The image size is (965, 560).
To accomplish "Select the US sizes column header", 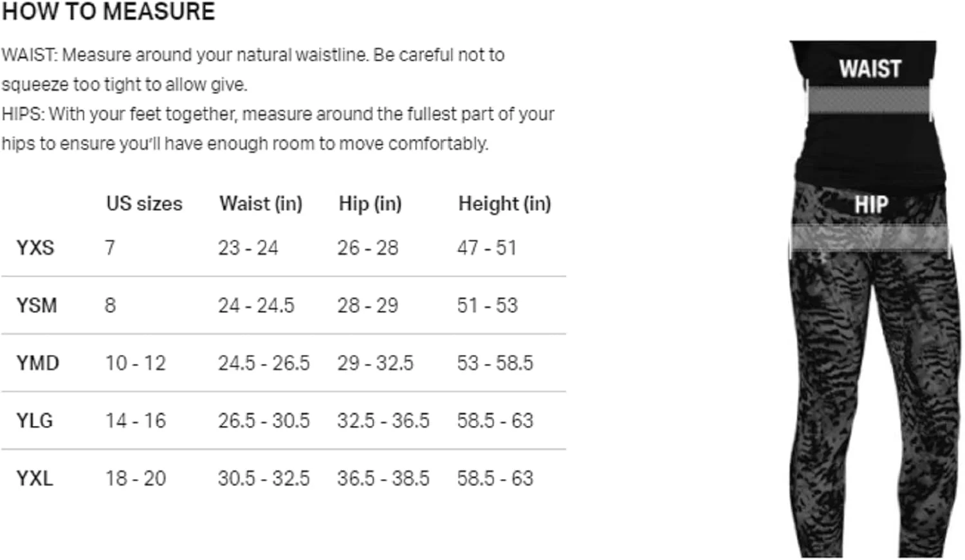I will pyautogui.click(x=144, y=204).
